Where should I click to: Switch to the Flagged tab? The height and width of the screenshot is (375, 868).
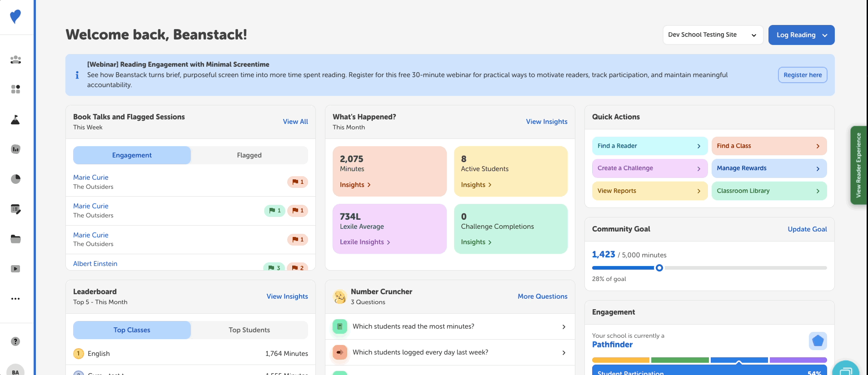coord(249,155)
